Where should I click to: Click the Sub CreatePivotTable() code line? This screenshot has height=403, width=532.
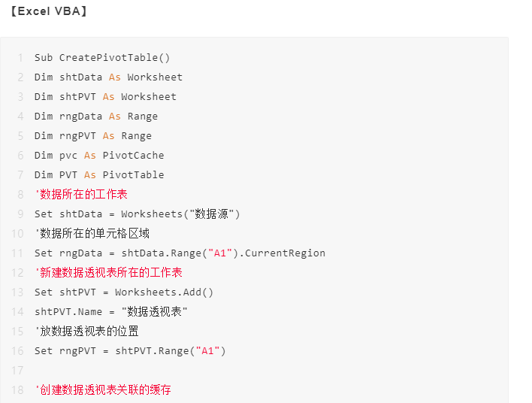pyautogui.click(x=102, y=58)
